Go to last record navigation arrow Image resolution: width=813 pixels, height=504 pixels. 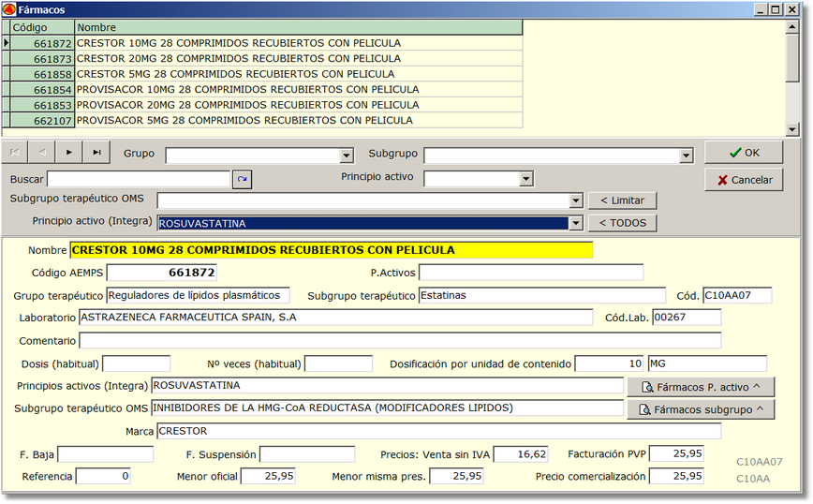96,153
